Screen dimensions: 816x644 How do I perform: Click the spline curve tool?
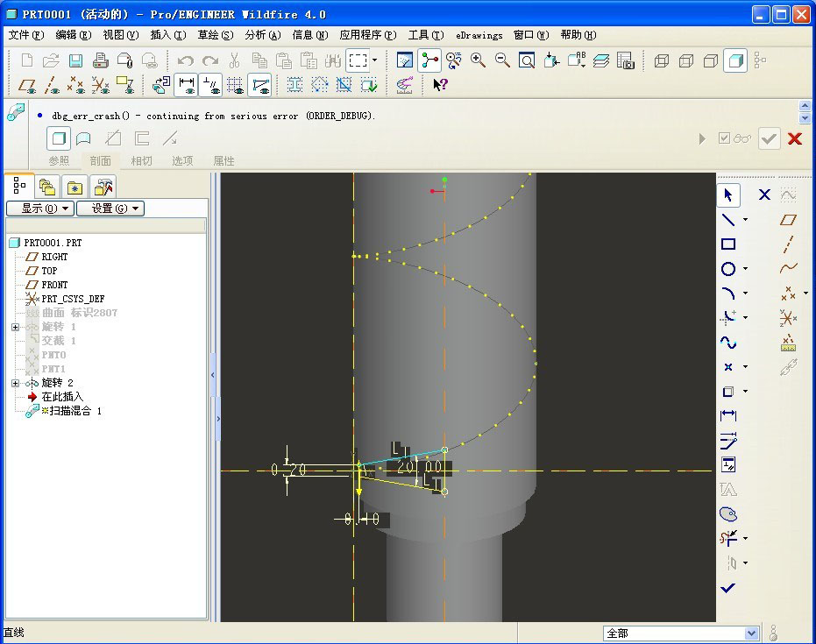727,343
